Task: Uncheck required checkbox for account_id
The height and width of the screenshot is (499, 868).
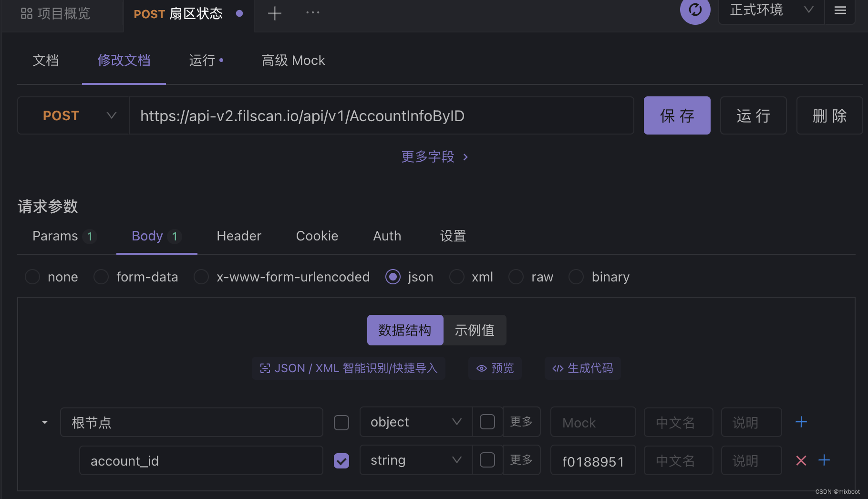Action: [341, 461]
